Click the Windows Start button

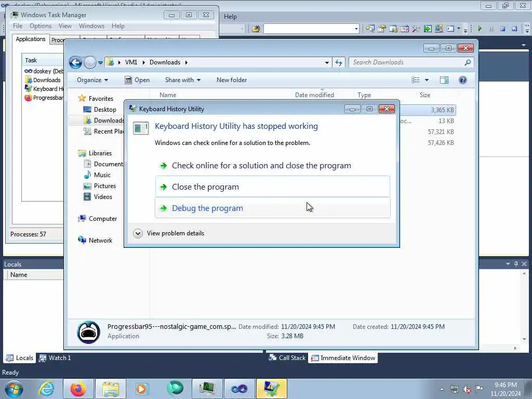(14, 389)
